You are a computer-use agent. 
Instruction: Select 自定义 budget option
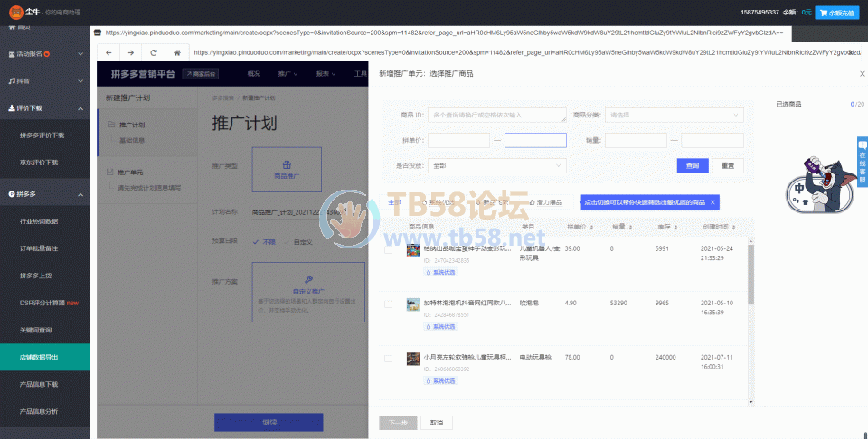(299, 242)
